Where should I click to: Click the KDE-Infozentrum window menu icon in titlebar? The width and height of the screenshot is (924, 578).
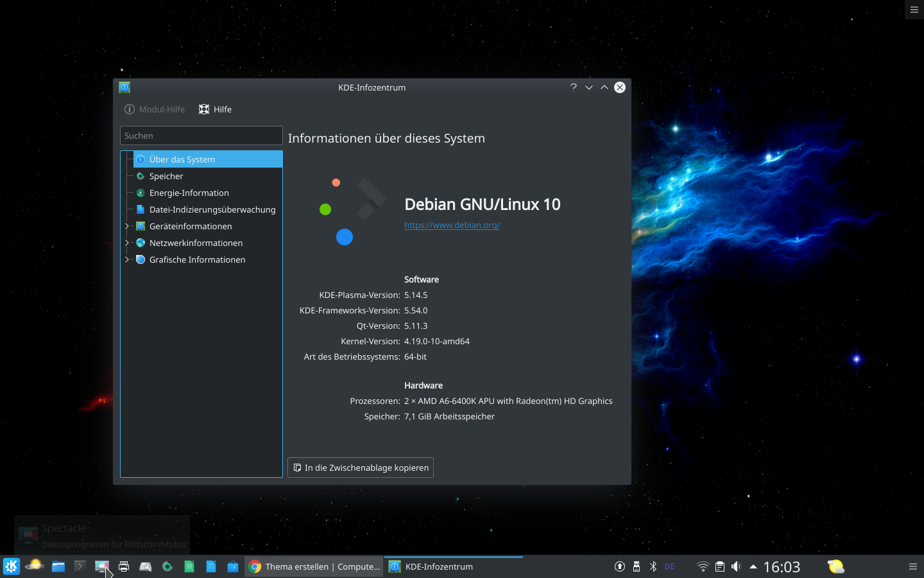[x=124, y=87]
